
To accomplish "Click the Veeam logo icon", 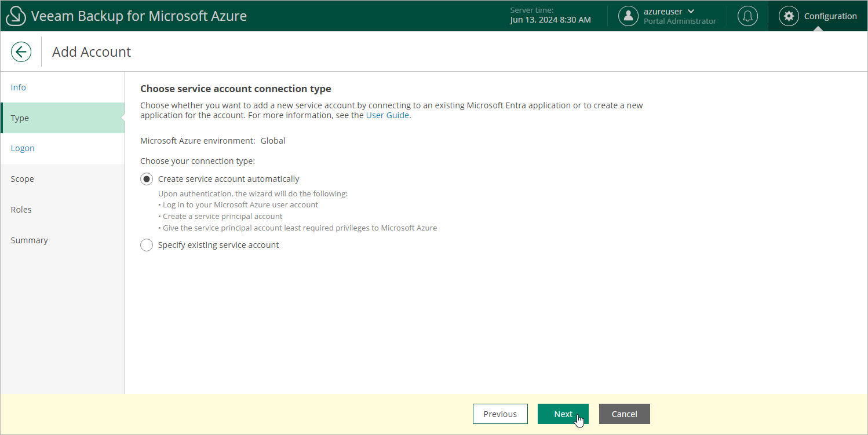I will point(16,16).
